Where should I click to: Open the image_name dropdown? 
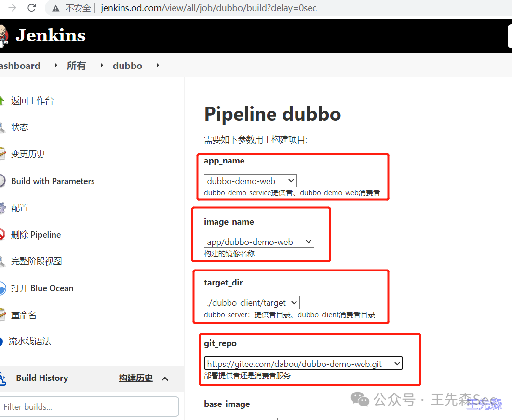coord(259,242)
